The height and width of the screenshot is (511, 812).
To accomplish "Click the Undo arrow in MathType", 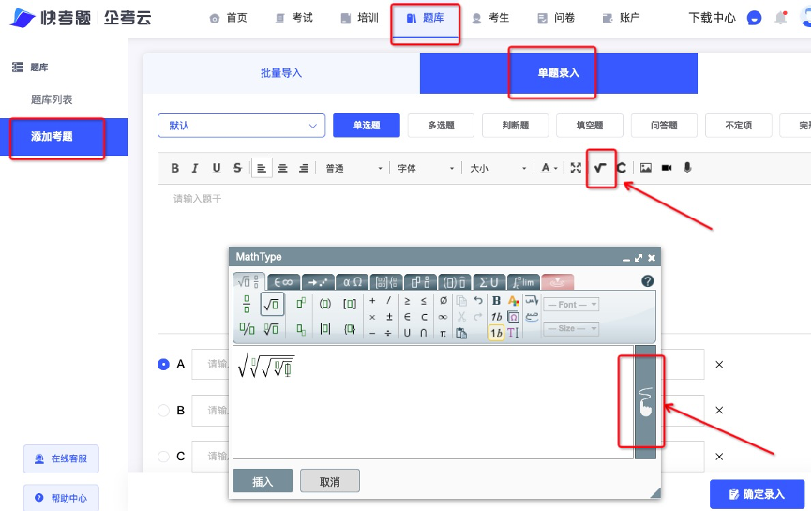I will (x=478, y=300).
